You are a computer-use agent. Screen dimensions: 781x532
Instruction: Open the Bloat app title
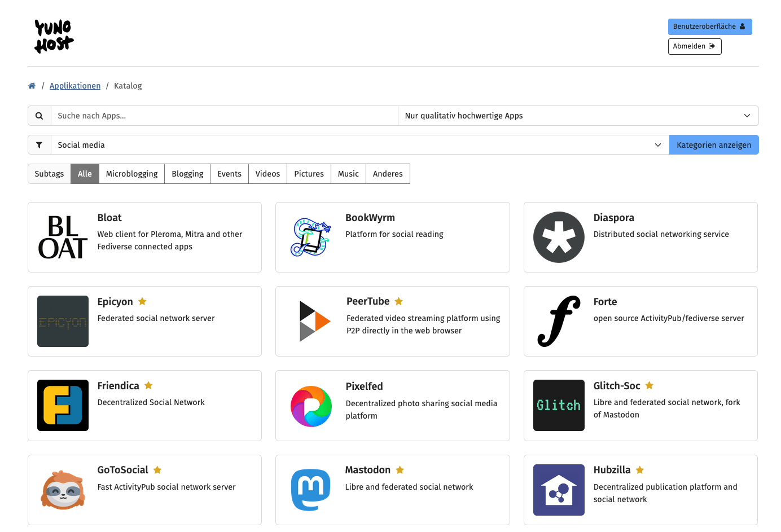click(109, 218)
